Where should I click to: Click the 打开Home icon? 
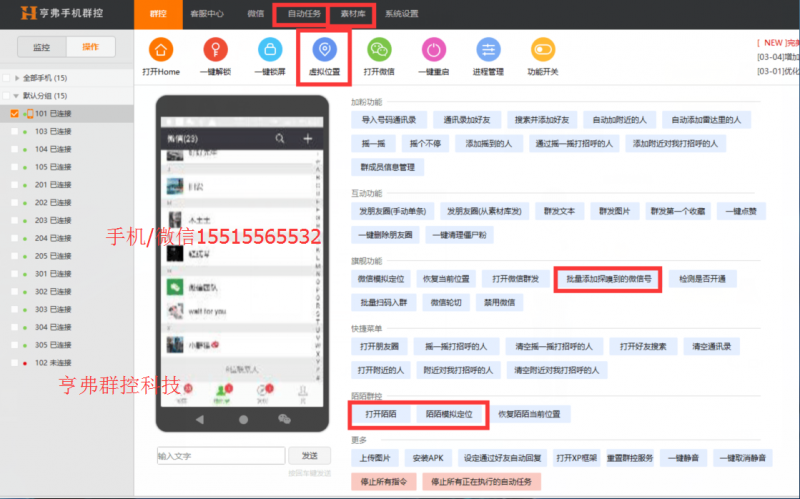(x=161, y=50)
